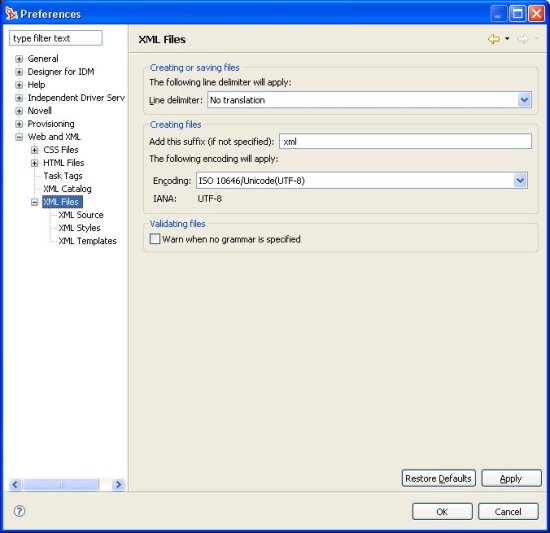Collapse the XML Files node

(x=34, y=202)
